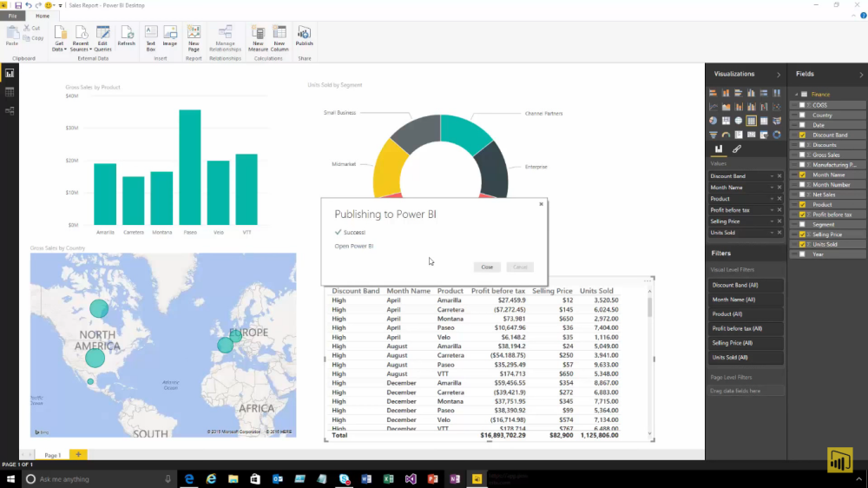
Task: Check the Country field checkbox
Action: tap(802, 115)
